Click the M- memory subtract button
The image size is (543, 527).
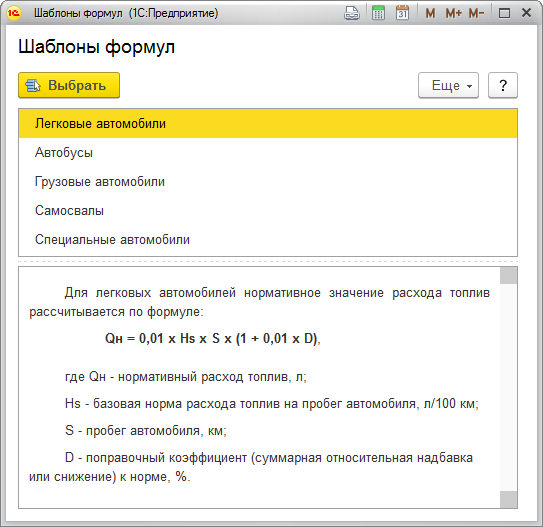[476, 14]
